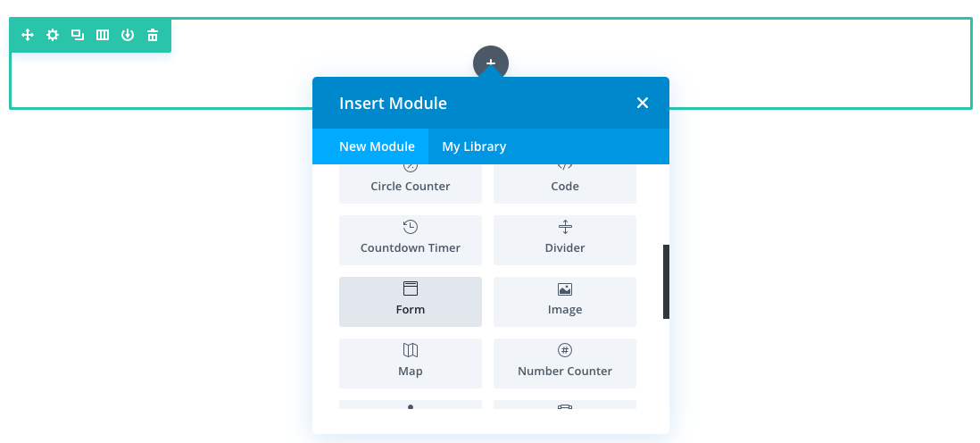Select the Form module
The height and width of the screenshot is (443, 980).
(x=411, y=302)
